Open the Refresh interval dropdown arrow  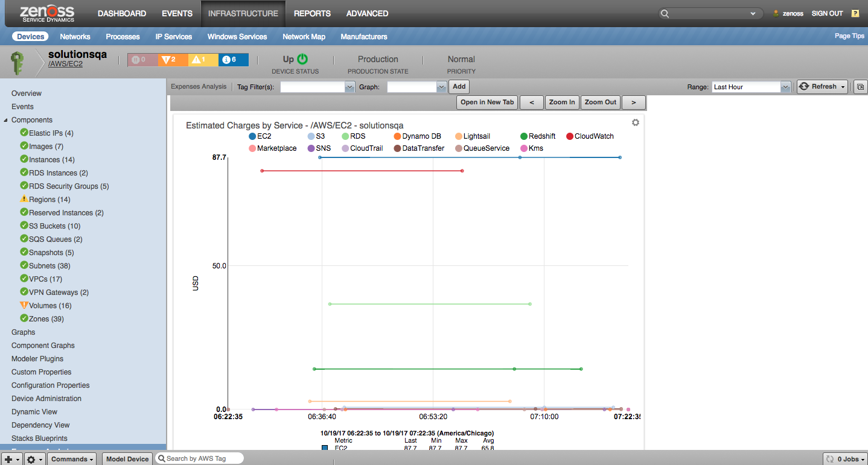843,87
